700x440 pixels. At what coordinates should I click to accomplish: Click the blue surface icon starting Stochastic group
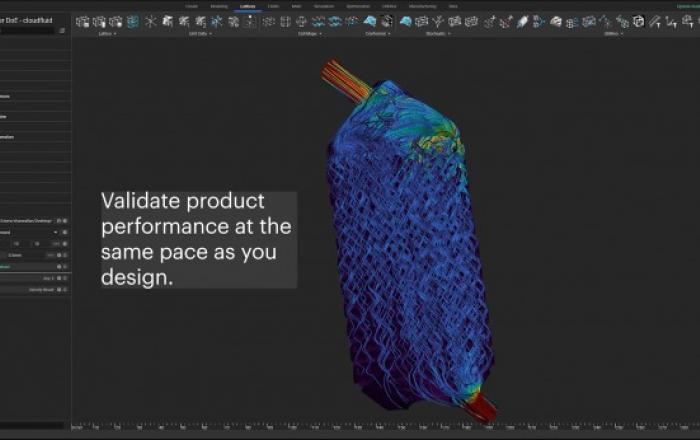pos(405,21)
